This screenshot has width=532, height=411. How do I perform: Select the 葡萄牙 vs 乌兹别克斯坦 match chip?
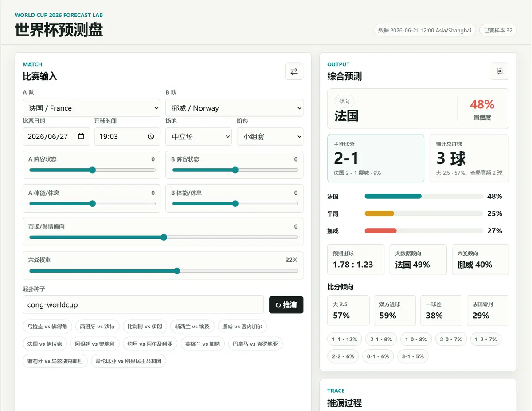pos(55,361)
